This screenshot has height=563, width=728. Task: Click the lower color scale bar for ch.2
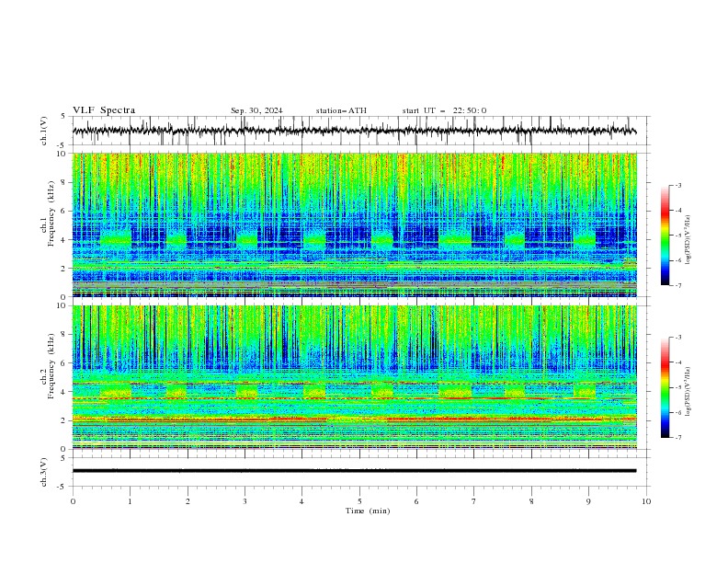(665, 387)
